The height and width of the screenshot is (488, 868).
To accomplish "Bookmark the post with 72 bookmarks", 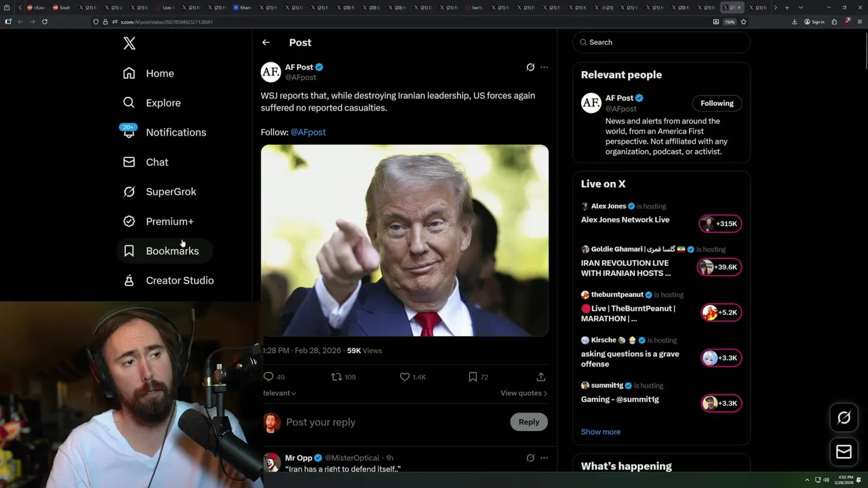I will click(x=473, y=377).
